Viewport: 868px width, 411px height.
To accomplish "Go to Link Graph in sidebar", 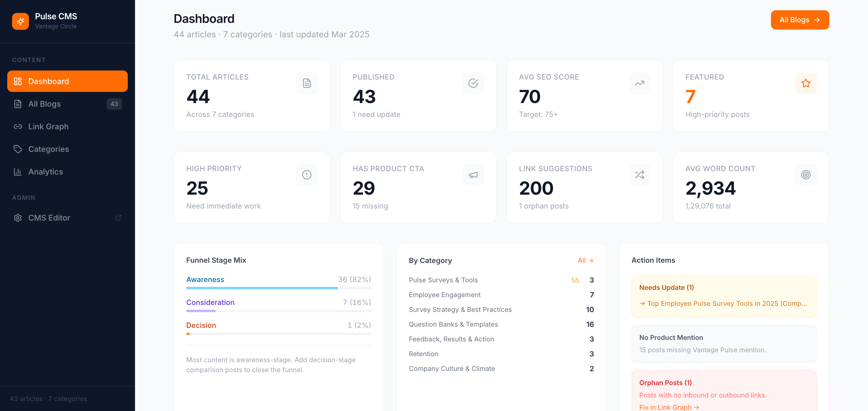I will pos(68,126).
